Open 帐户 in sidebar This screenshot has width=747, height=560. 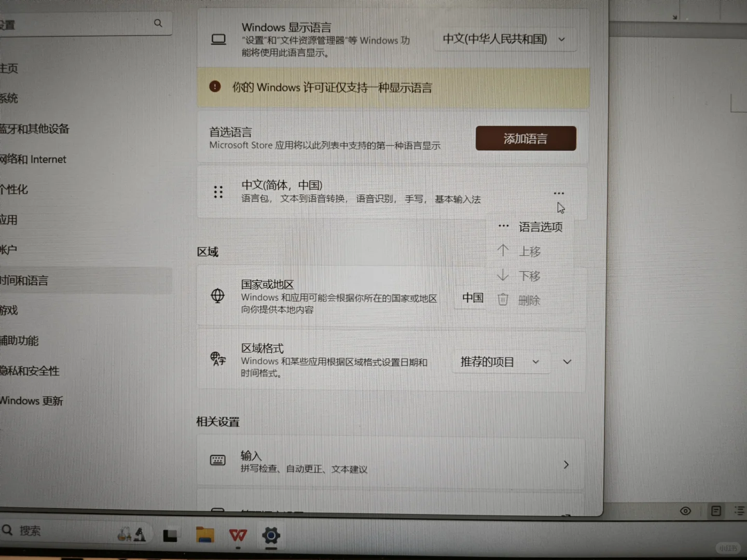coord(9,250)
